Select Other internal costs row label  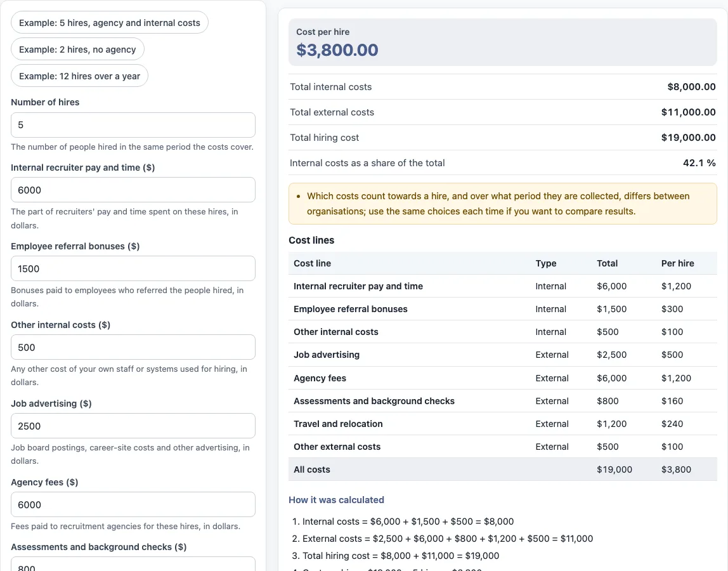tap(336, 332)
